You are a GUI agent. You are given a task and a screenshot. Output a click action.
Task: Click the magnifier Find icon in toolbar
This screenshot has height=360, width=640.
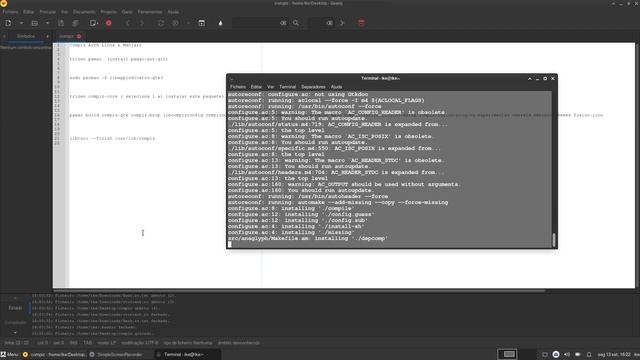click(296, 23)
